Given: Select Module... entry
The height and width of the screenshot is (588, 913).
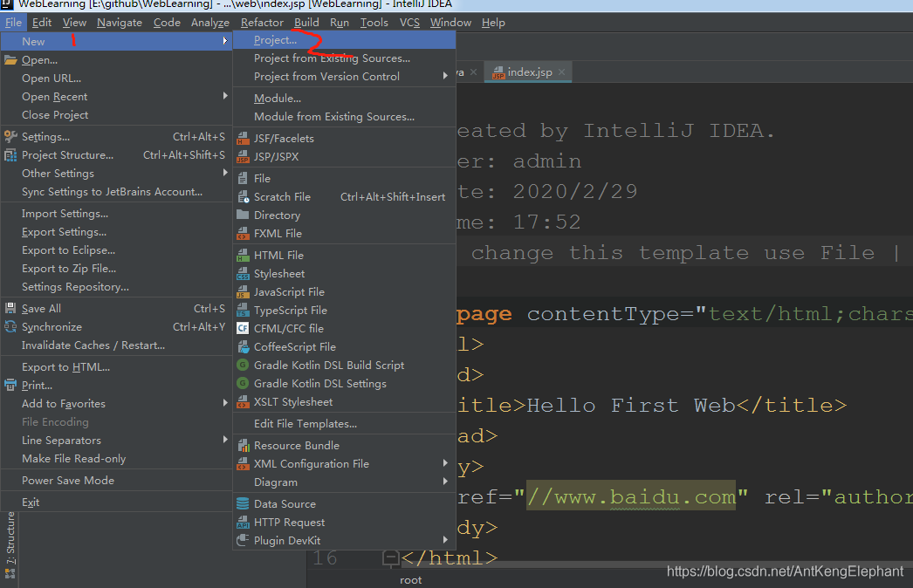Looking at the screenshot, I should tap(344, 99).
